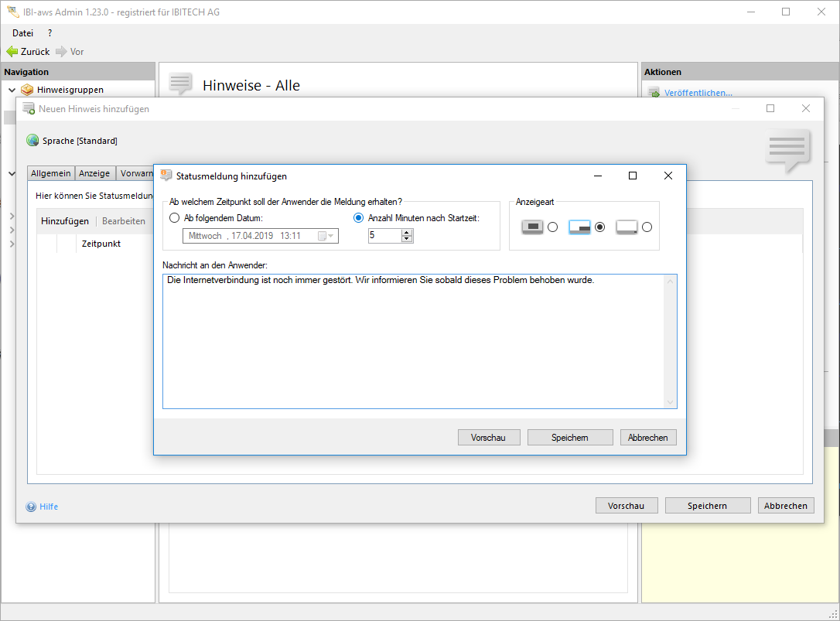This screenshot has height=621, width=840.
Task: Click the Hinweisgruppen box icon
Action: pyautogui.click(x=27, y=90)
